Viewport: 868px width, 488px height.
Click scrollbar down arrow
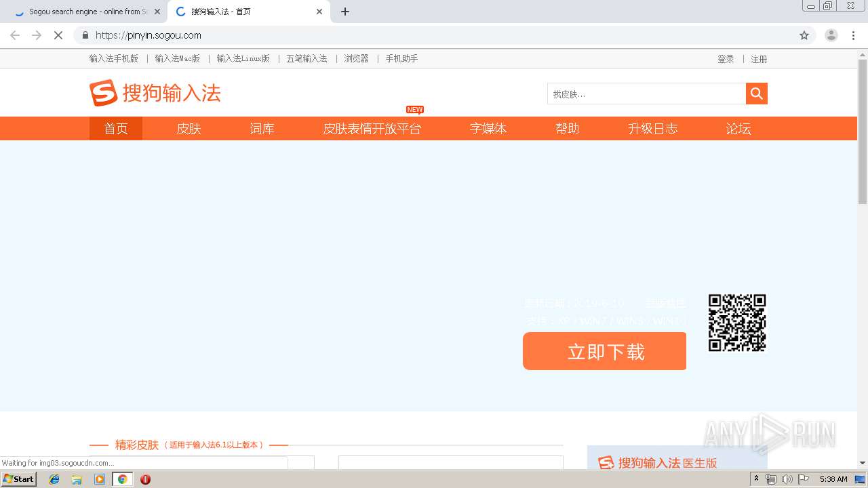[863, 463]
